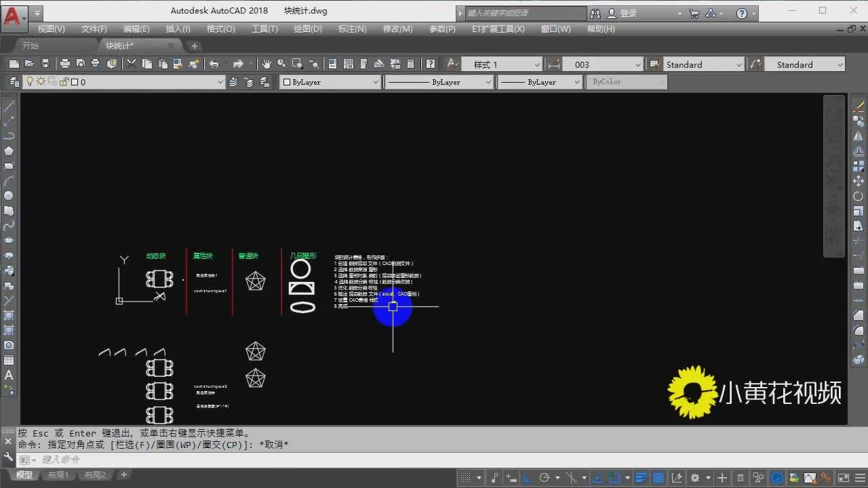Click the ByColor plot style box

pos(627,82)
